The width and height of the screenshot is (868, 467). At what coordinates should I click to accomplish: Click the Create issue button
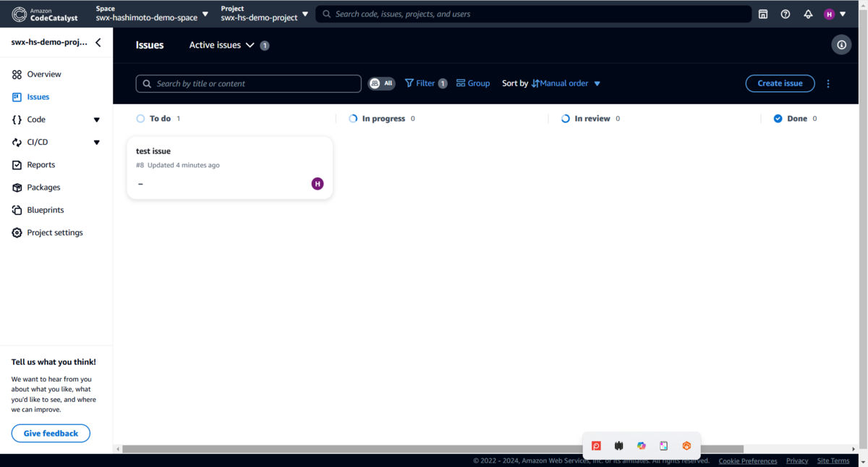[x=780, y=83]
